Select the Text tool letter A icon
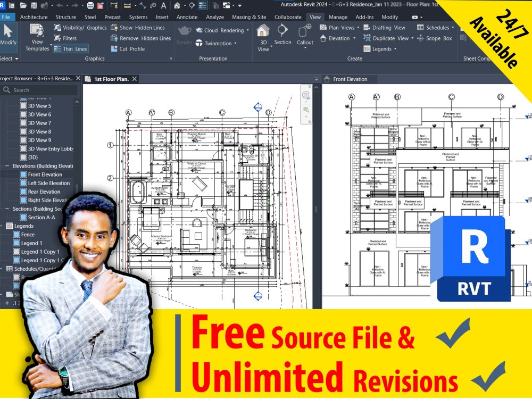 pos(163,5)
